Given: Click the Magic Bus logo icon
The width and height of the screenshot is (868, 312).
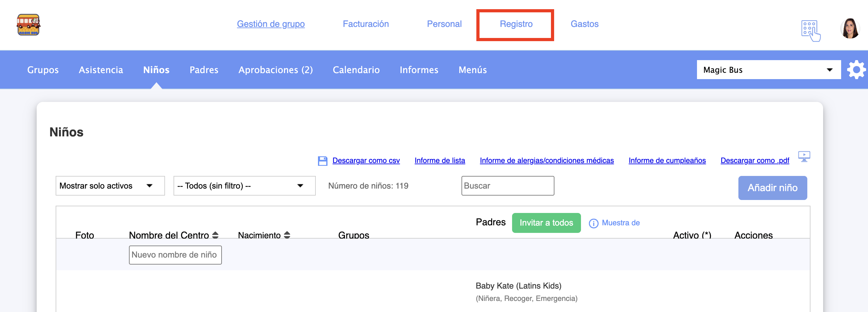Looking at the screenshot, I should [29, 25].
